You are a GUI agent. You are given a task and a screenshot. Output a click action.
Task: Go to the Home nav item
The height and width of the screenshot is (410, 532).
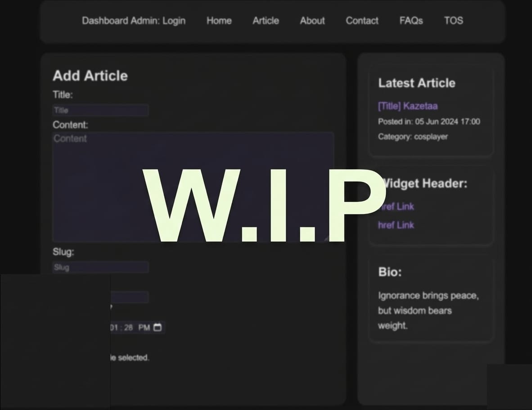219,21
